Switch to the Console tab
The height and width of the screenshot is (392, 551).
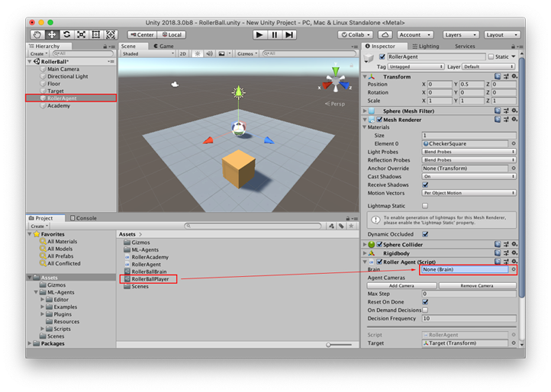[84, 218]
